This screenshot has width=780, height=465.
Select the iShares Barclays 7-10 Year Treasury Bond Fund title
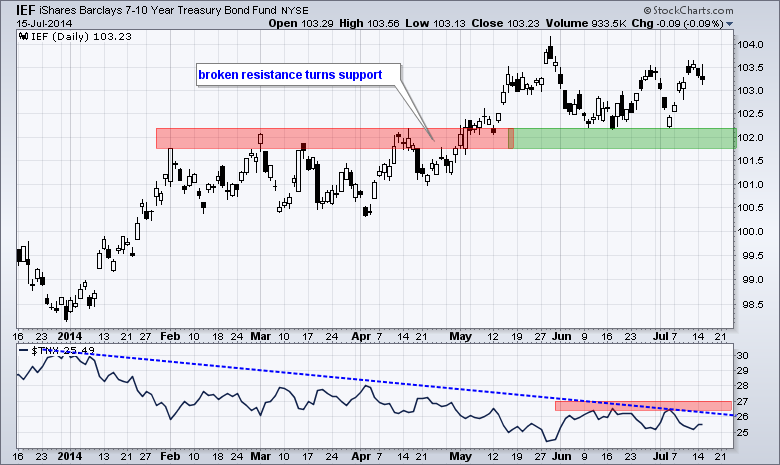(158, 10)
